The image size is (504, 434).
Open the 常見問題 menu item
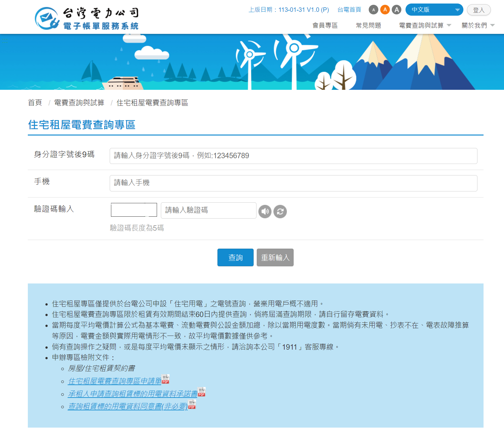pyautogui.click(x=368, y=25)
